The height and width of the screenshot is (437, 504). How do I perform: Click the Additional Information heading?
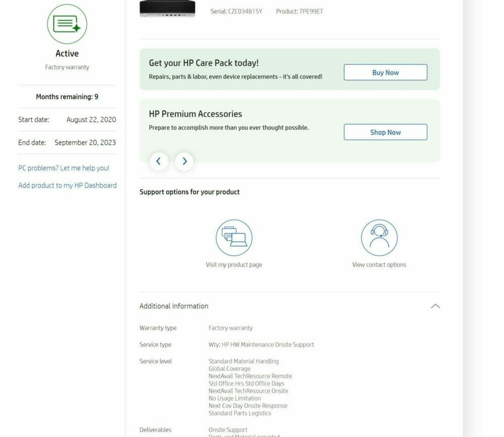pyautogui.click(x=174, y=306)
